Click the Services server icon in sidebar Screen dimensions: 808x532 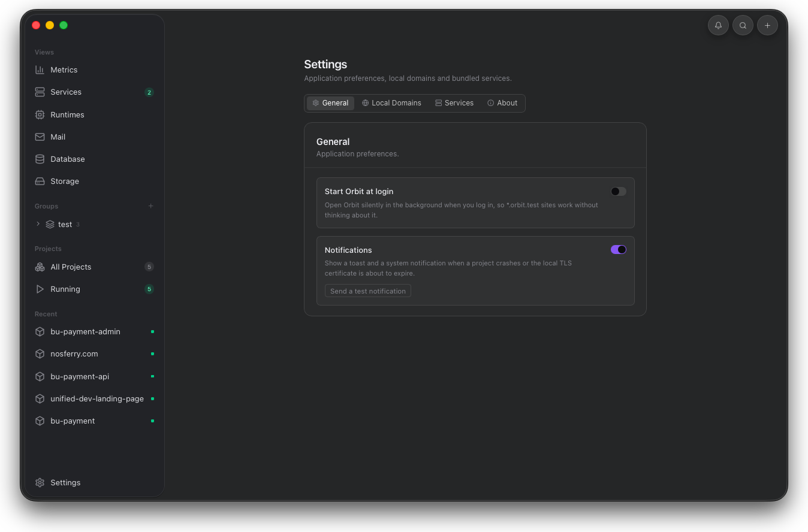point(40,92)
